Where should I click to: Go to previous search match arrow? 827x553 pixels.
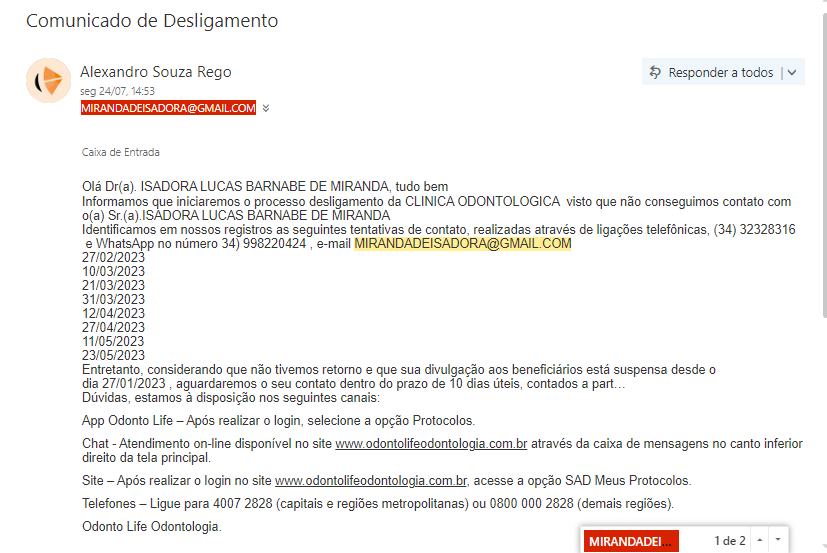(x=759, y=540)
